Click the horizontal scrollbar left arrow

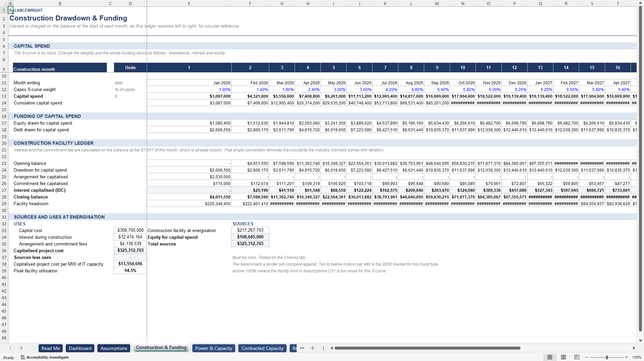click(332, 348)
